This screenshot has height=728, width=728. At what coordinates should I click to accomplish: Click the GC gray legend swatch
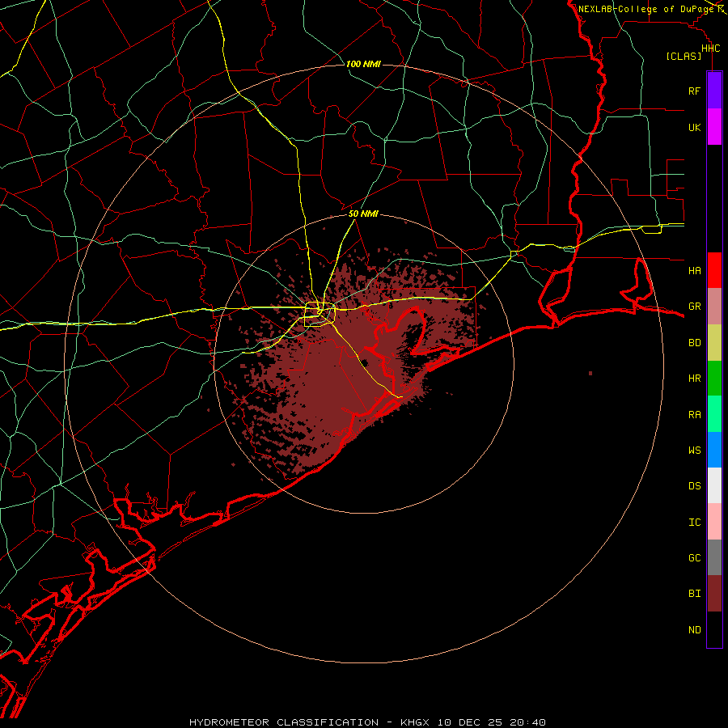pos(714,557)
